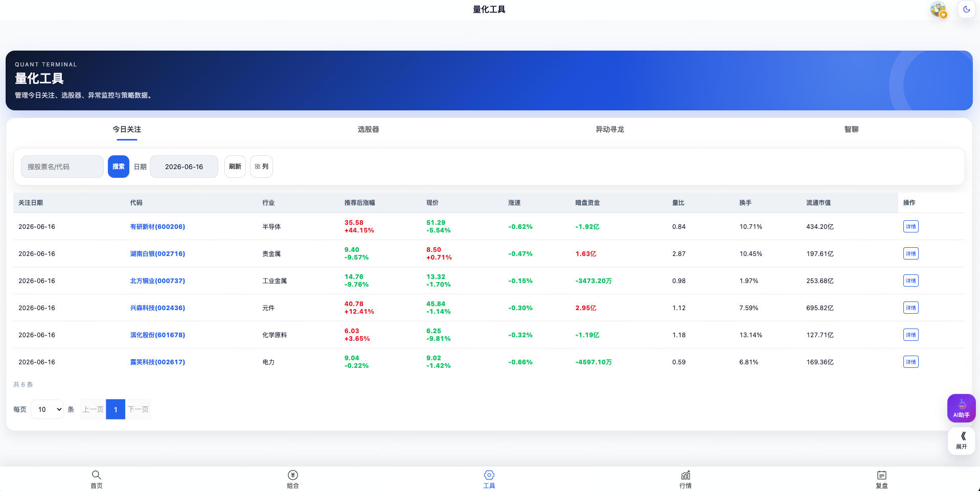Select 工具 in bottom navigation
This screenshot has height=491, width=980.
coord(489,479)
